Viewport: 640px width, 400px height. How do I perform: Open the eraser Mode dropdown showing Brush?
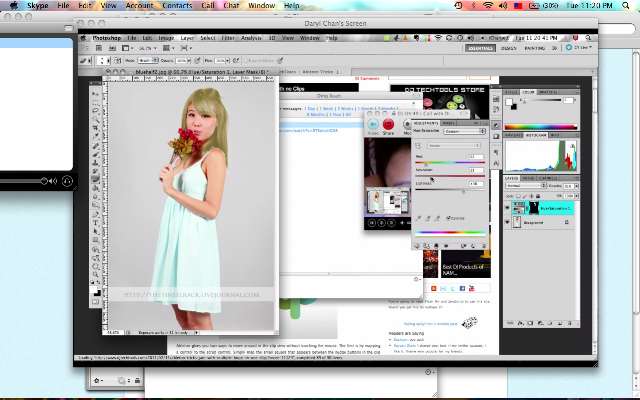tap(148, 60)
